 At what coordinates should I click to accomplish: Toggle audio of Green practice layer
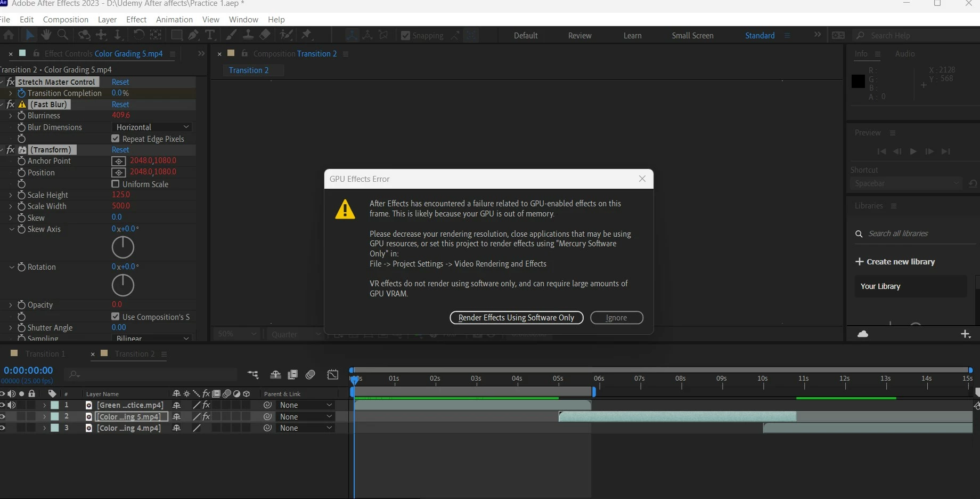[12, 405]
